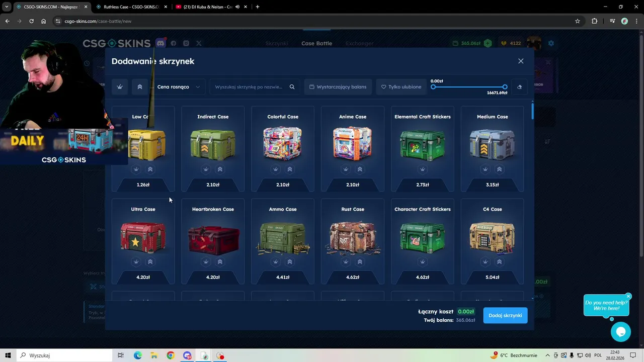
Task: Click the crown icon on Elemental Craft Stickers
Action: (423, 169)
